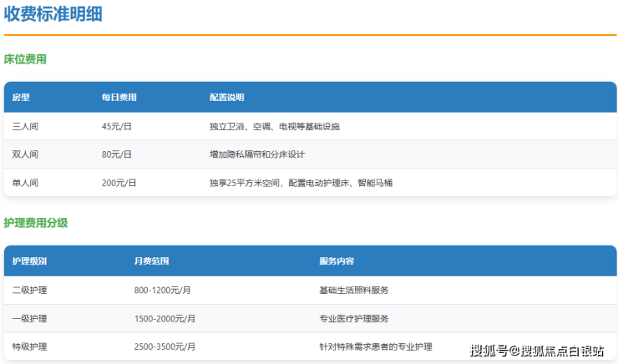
Task: Click the 收费标准明细 page title
Action: pos(53,14)
